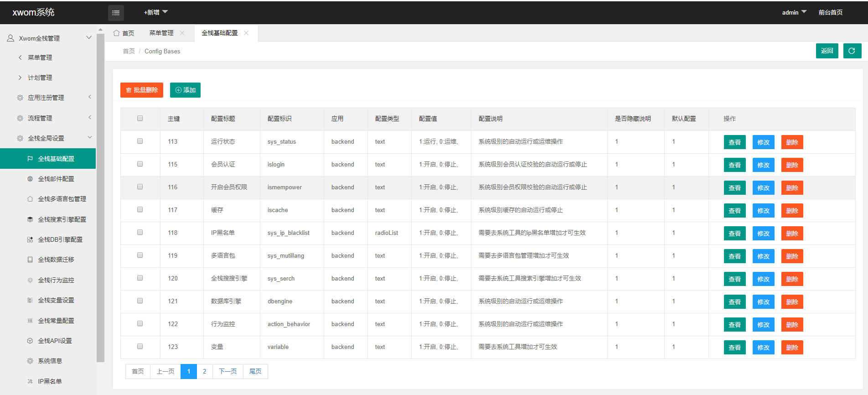The height and width of the screenshot is (395, 868).
Task: Click the flag icon of 全栈基础配置
Action: pyautogui.click(x=30, y=159)
